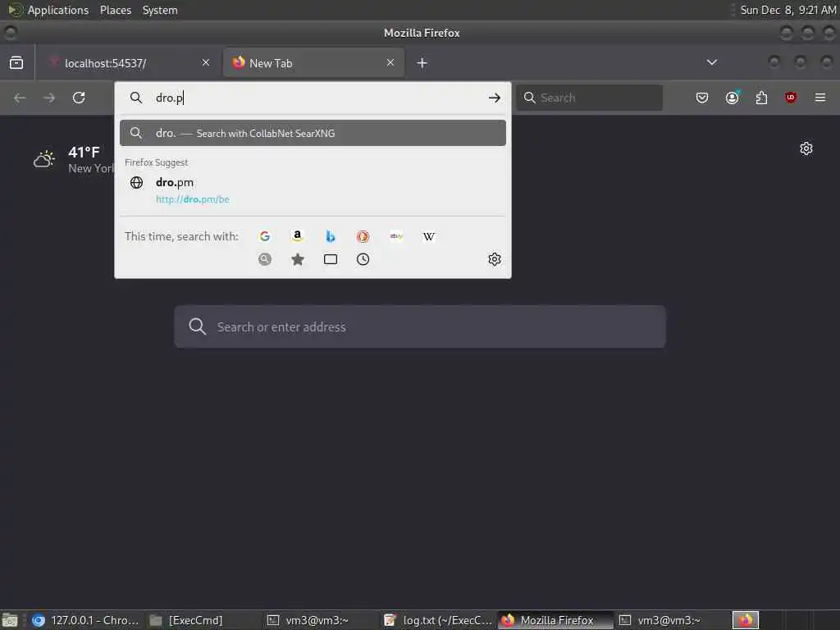Go forward with the forward arrow

coord(49,98)
